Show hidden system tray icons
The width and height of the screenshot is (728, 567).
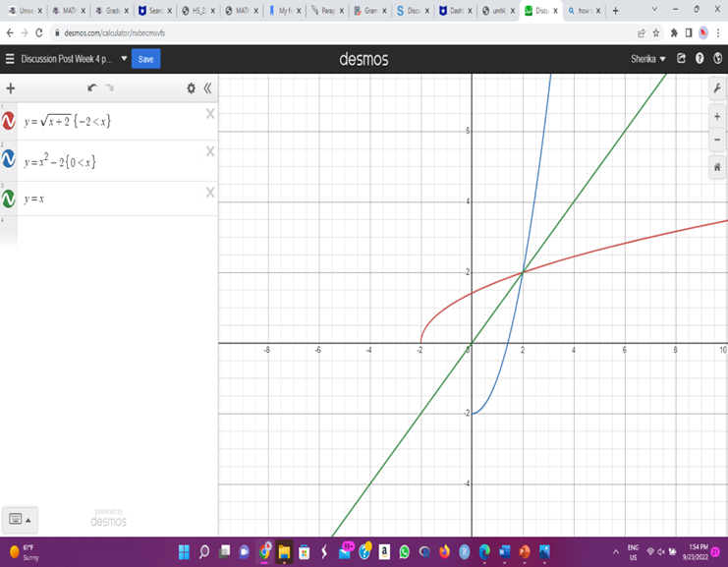point(616,552)
